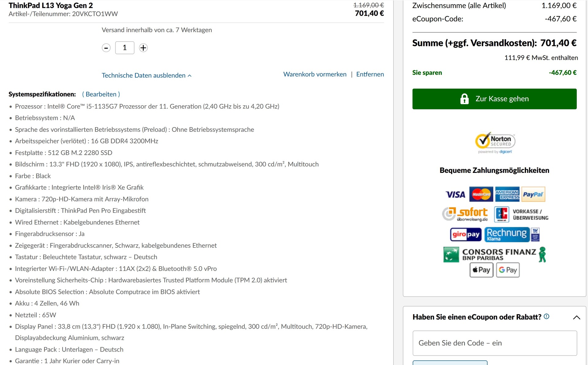Click the MasterCard payment icon

pos(481,194)
